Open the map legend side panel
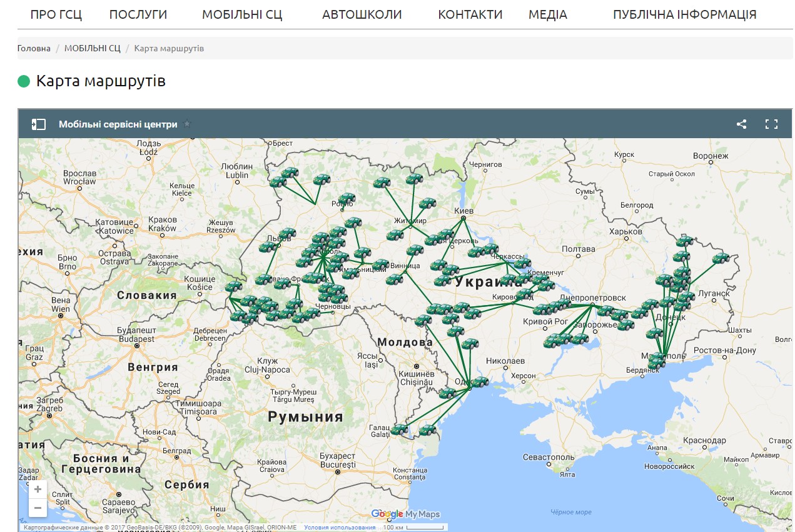 coord(39,124)
